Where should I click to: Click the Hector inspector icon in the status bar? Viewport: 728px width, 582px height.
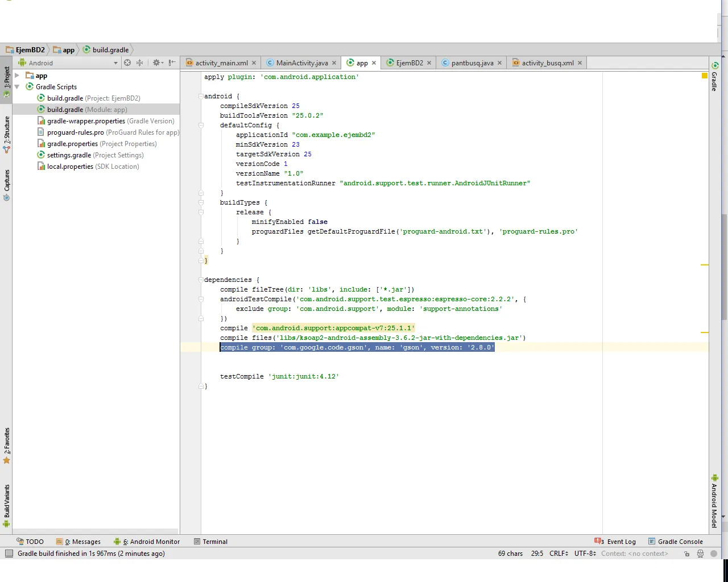pyautogui.click(x=700, y=554)
